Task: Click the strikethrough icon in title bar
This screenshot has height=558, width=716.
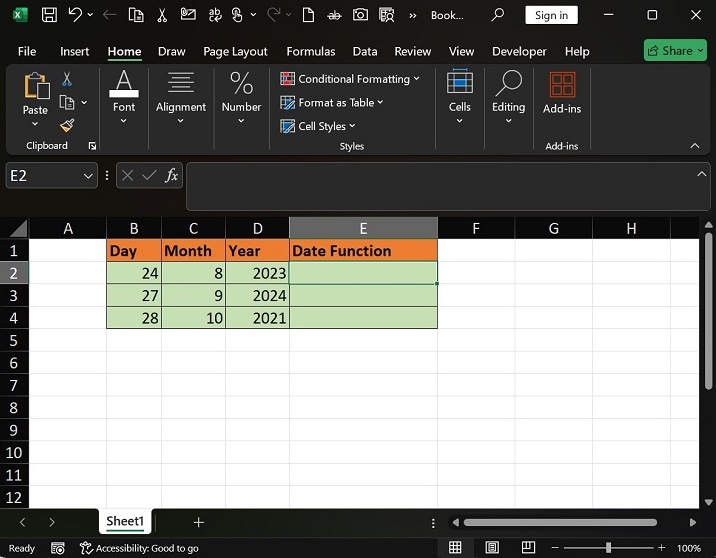Action: (x=334, y=16)
